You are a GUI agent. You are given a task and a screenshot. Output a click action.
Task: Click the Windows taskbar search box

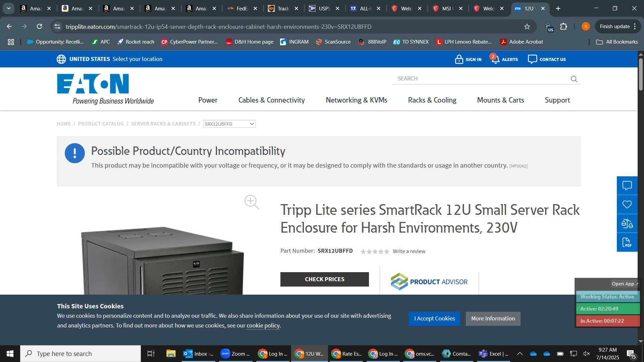[80, 354]
